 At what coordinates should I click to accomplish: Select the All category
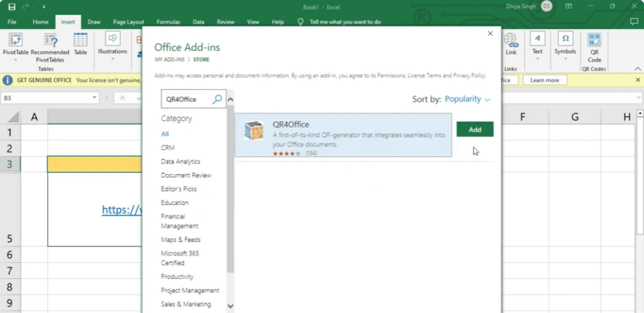165,134
